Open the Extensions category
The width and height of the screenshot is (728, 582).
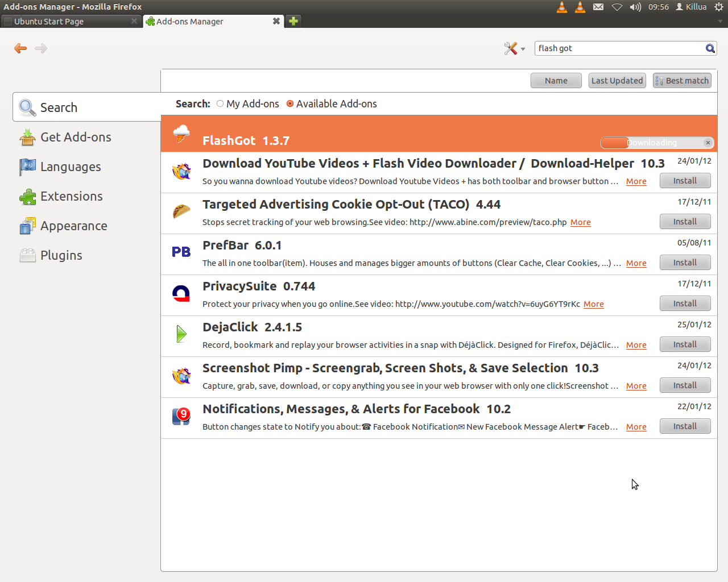[x=87, y=196]
